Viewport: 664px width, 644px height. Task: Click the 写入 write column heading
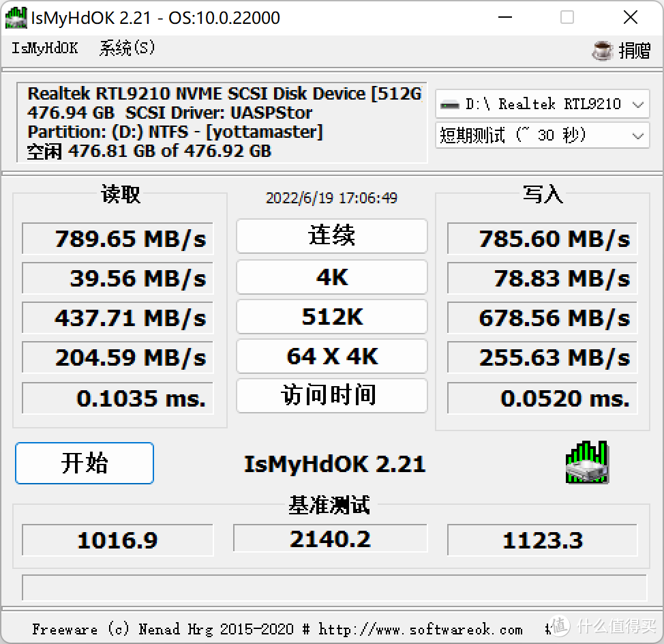(543, 194)
